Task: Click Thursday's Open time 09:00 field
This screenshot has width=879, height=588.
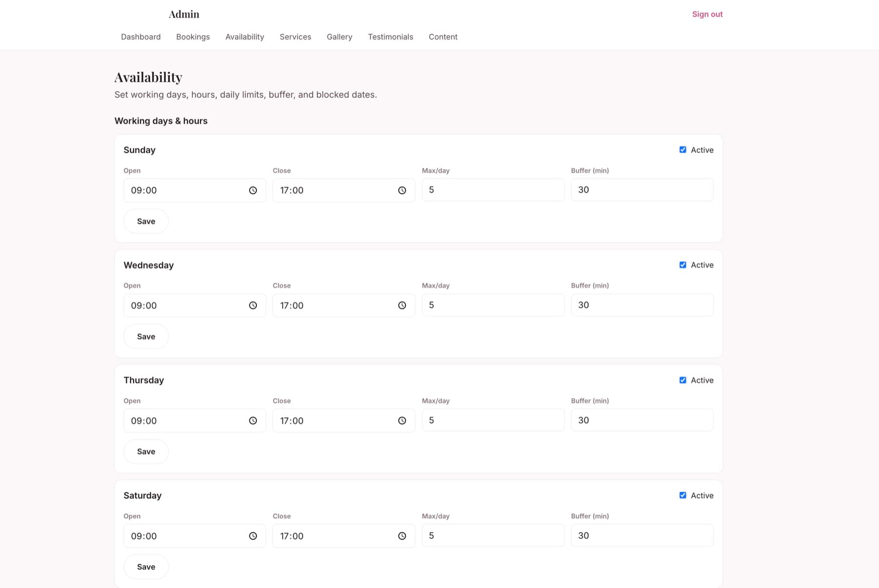Action: [194, 421]
